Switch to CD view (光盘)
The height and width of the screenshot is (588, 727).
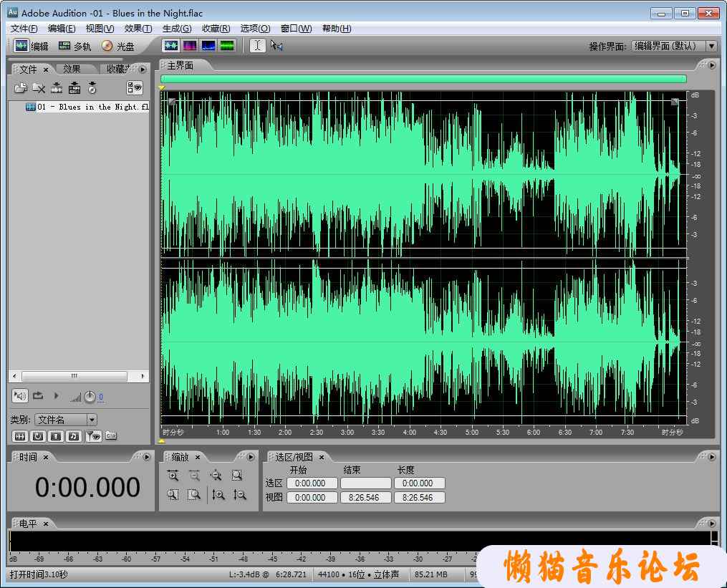117,46
